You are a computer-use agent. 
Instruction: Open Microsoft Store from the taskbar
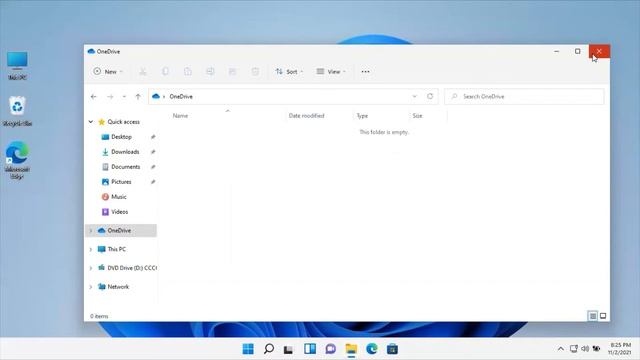392,349
